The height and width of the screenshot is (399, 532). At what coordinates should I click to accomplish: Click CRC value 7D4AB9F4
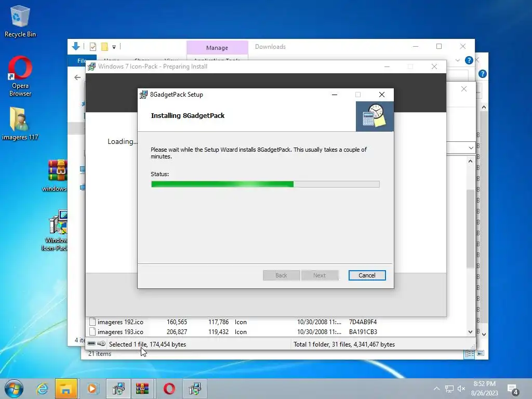[363, 322]
